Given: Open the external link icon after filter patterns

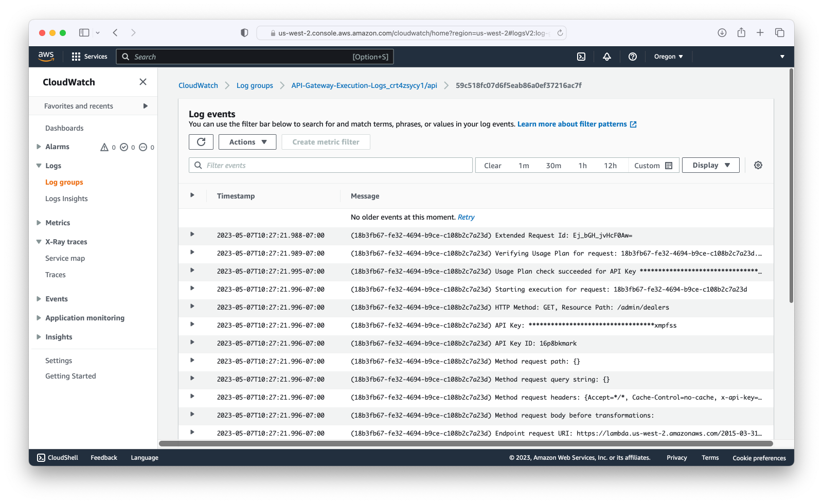Looking at the screenshot, I should click(x=633, y=124).
